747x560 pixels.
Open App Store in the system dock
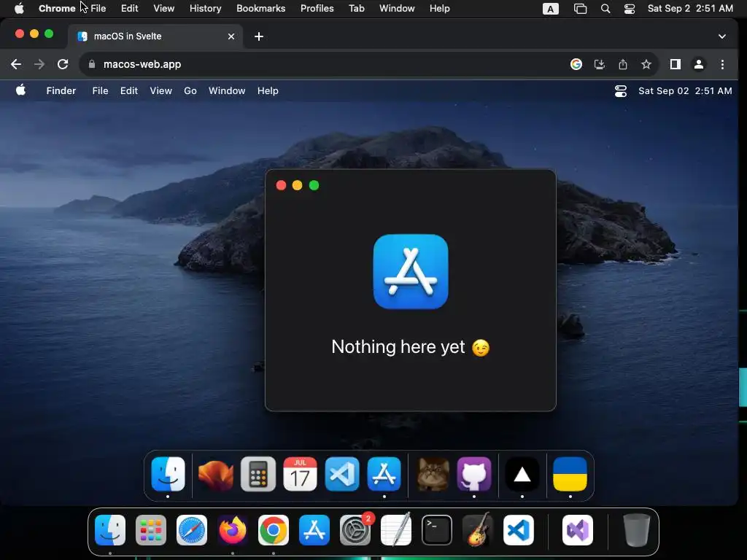tap(314, 530)
